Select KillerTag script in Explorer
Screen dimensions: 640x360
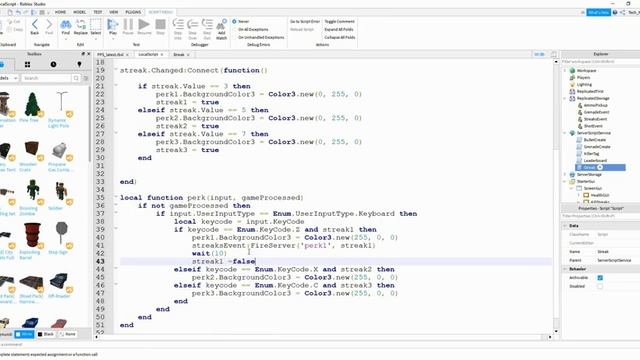pyautogui.click(x=591, y=153)
